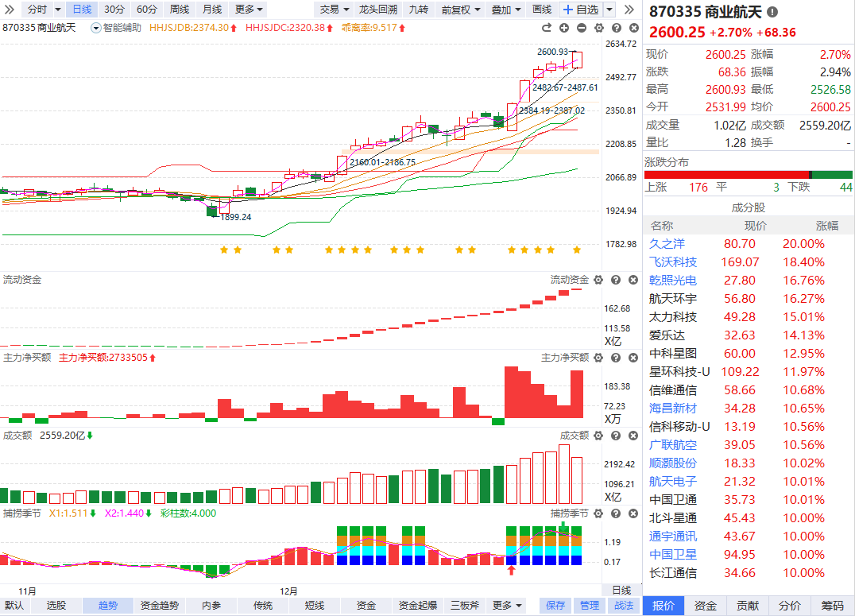Image resolution: width=855 pixels, height=616 pixels.
Task: Open main chart settings gear icon
Action: coord(597,28)
